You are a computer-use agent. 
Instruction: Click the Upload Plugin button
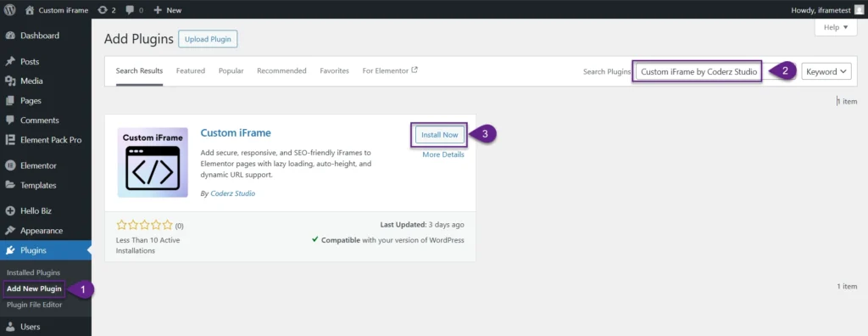pyautogui.click(x=208, y=39)
